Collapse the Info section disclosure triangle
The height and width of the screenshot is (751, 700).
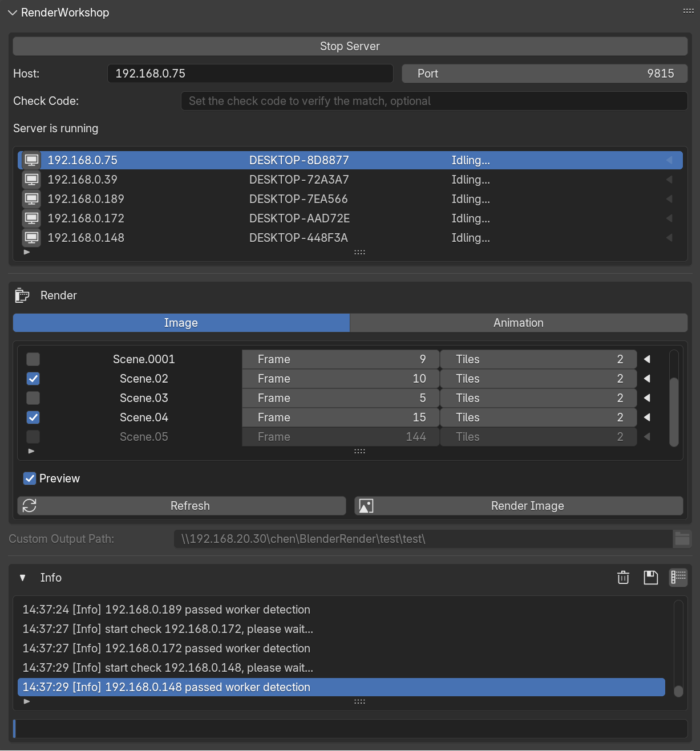pyautogui.click(x=22, y=577)
